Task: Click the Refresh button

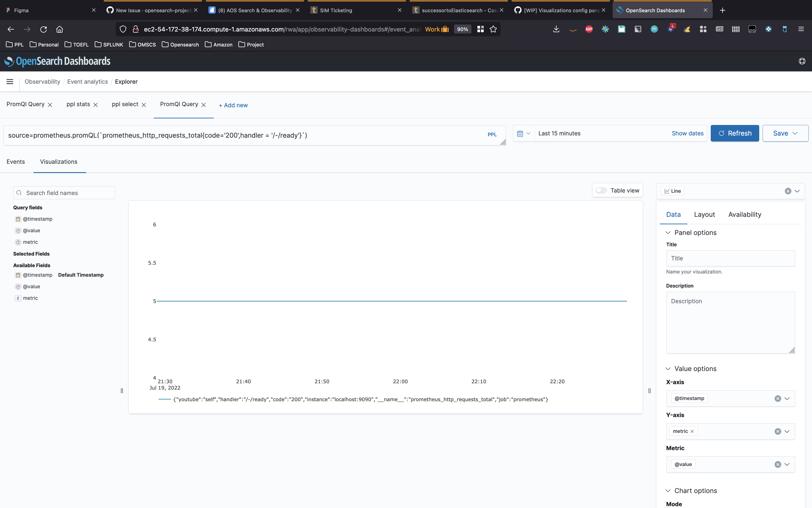Action: click(735, 133)
